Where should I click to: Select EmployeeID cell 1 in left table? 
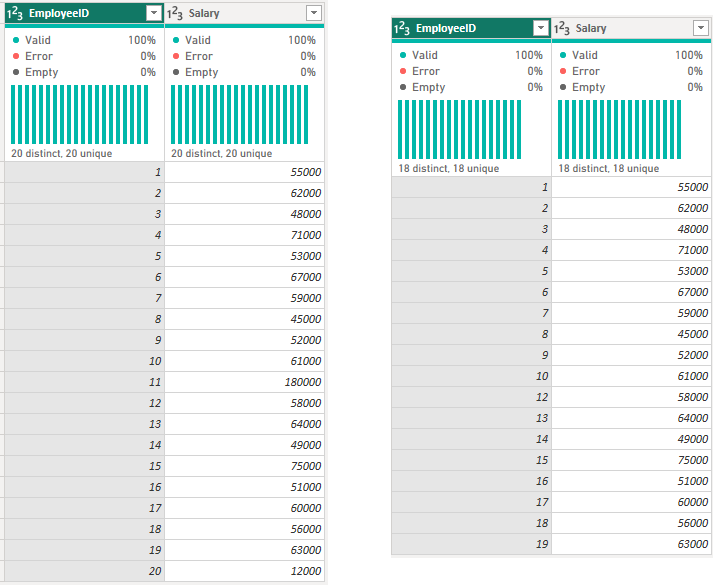pyautogui.click(x=84, y=172)
